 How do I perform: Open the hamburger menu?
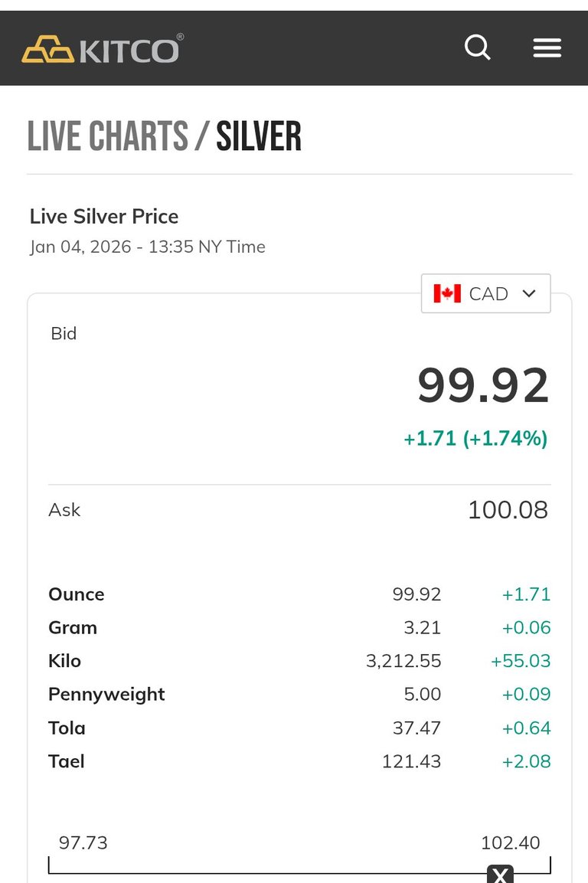tap(547, 48)
